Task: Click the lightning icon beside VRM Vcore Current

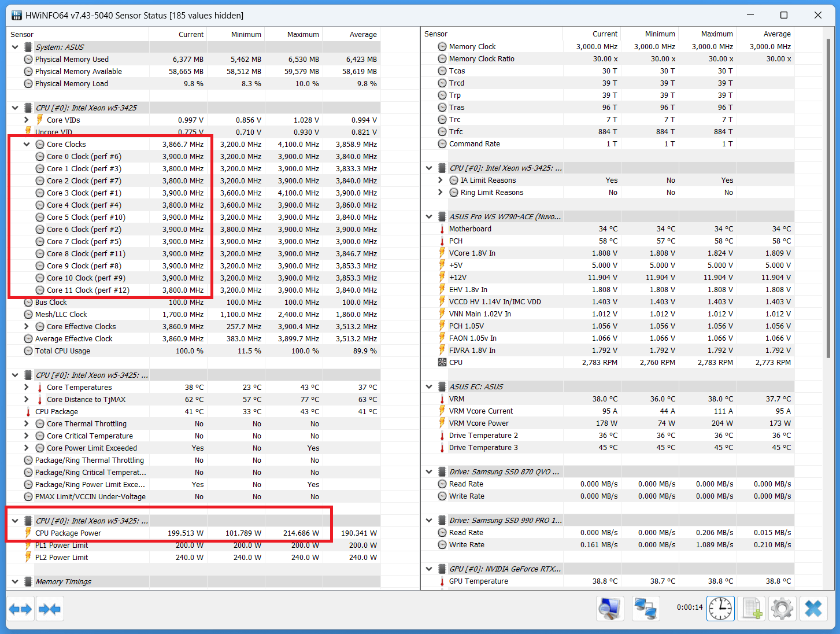Action: tap(442, 411)
